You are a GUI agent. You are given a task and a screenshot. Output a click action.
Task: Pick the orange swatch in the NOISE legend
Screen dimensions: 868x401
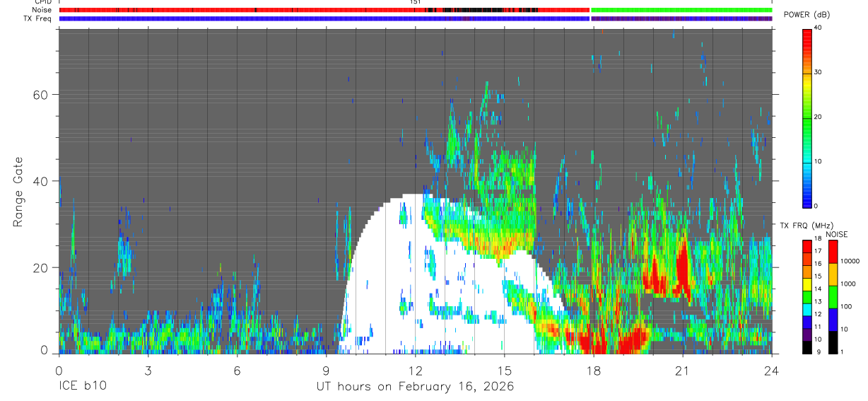pyautogui.click(x=833, y=274)
